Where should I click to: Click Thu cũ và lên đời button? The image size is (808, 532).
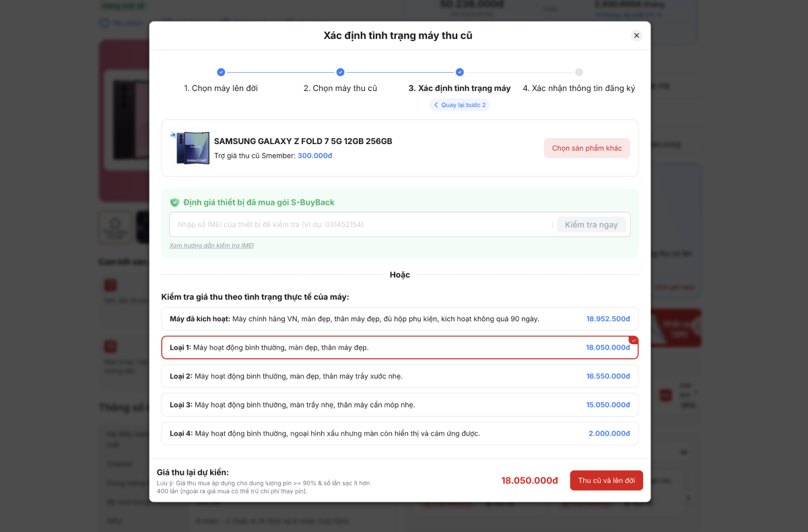point(607,480)
